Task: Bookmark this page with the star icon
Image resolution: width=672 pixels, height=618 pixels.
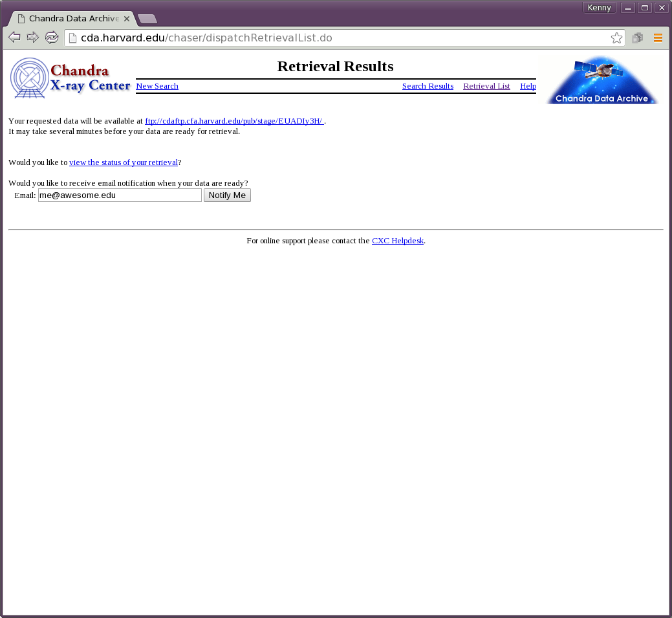Action: click(616, 38)
